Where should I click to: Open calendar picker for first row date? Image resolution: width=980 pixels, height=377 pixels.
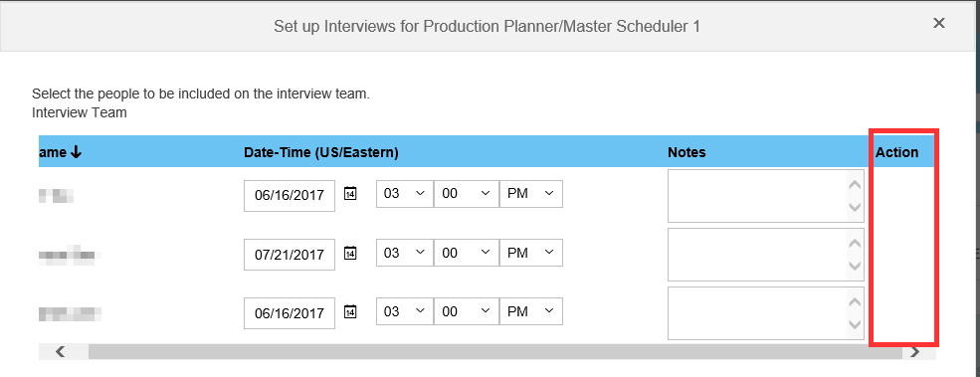coord(350,193)
